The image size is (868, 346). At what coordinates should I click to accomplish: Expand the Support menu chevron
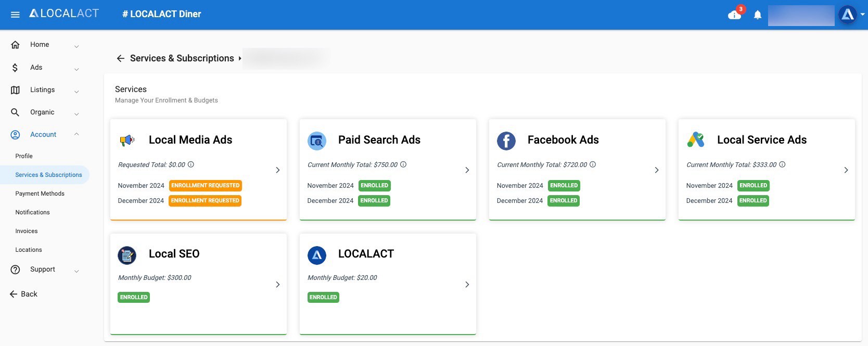(76, 271)
